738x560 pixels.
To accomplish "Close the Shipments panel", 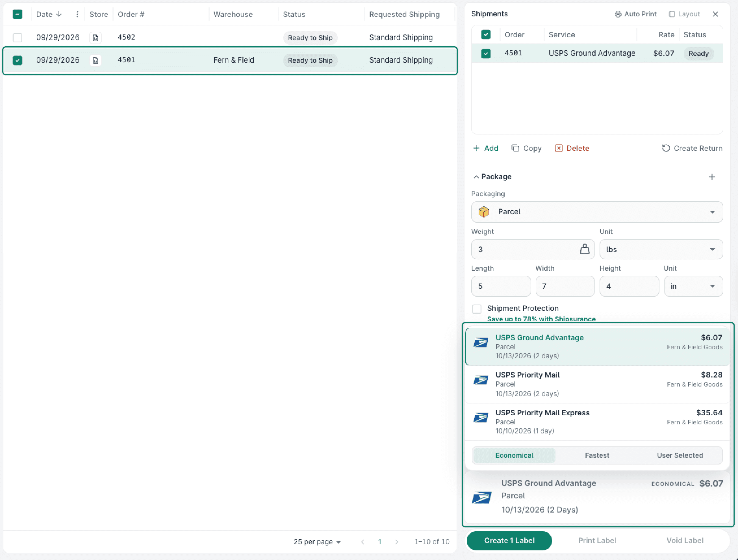I will [x=715, y=14].
